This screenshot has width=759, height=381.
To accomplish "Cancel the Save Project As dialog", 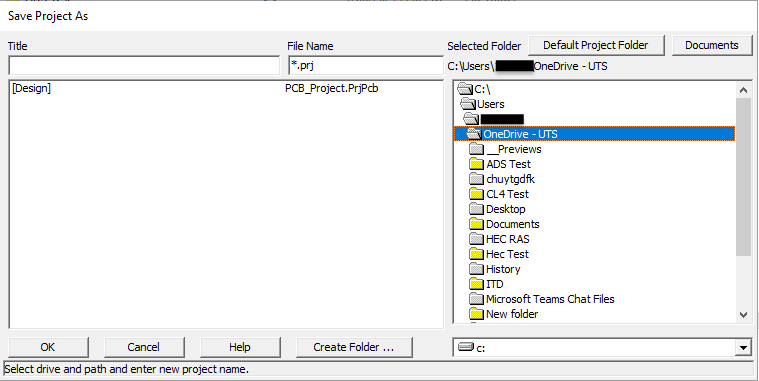I will [x=144, y=347].
